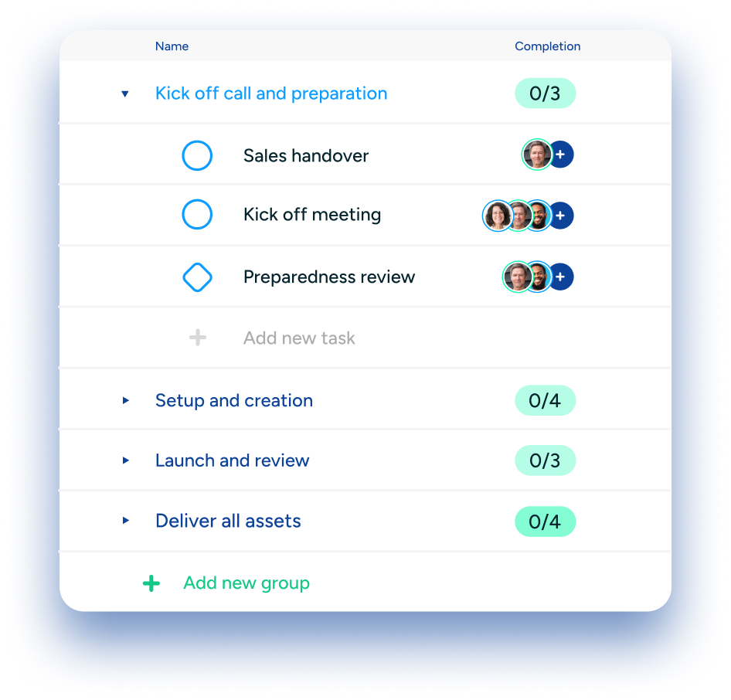Click the second avatar on Preparedness review
Viewport: 731px width, 700px height.
(x=539, y=277)
